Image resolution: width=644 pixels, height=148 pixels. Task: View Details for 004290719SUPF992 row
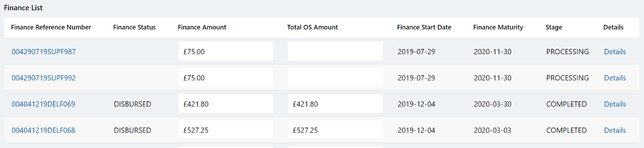pyautogui.click(x=615, y=78)
